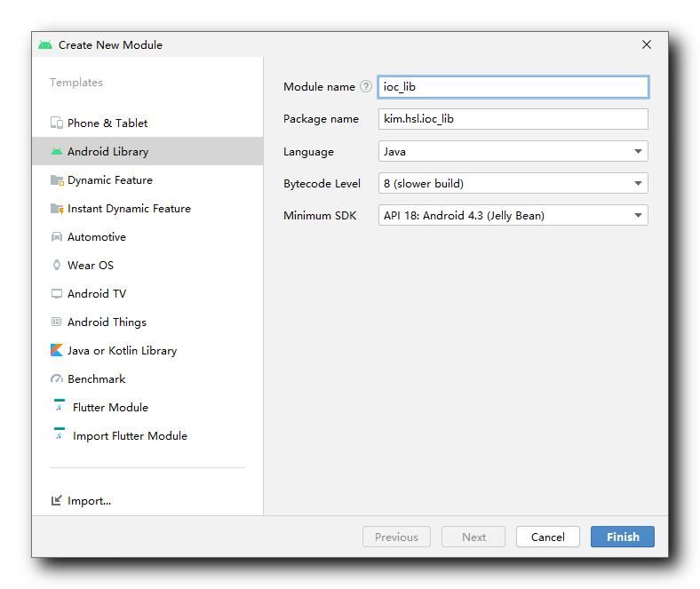Screen dimensions: 700x589
Task: Click the Language label
Action: [308, 152]
